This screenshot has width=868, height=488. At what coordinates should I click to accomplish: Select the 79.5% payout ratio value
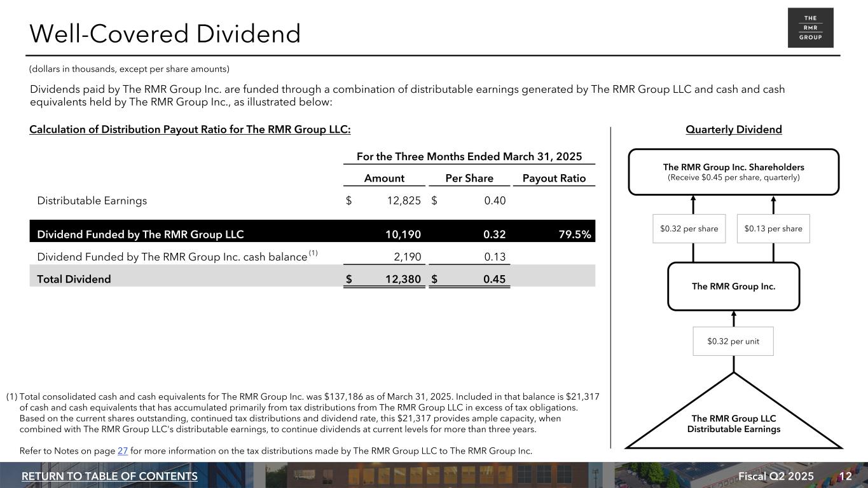[574, 234]
